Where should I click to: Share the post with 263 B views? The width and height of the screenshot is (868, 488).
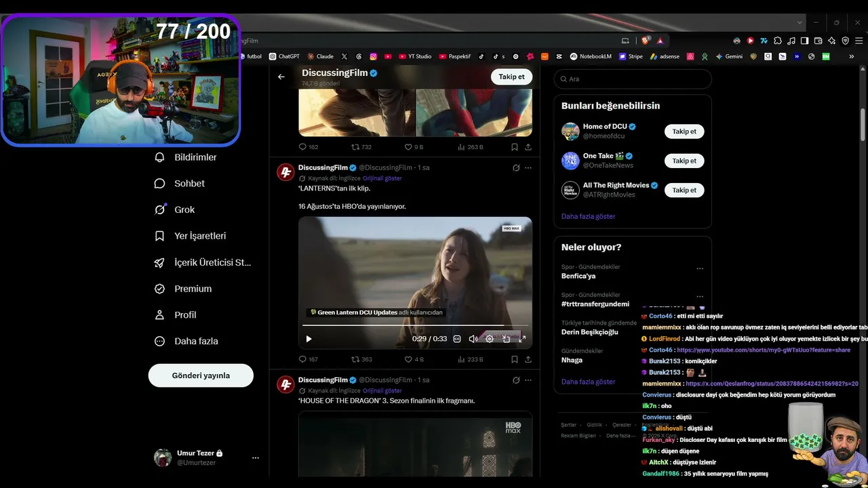pos(528,147)
